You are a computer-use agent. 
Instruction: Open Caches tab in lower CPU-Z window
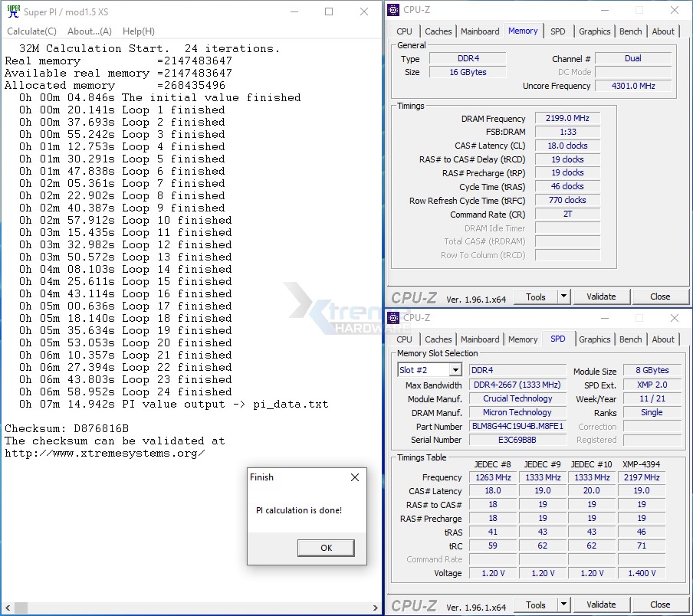point(438,339)
